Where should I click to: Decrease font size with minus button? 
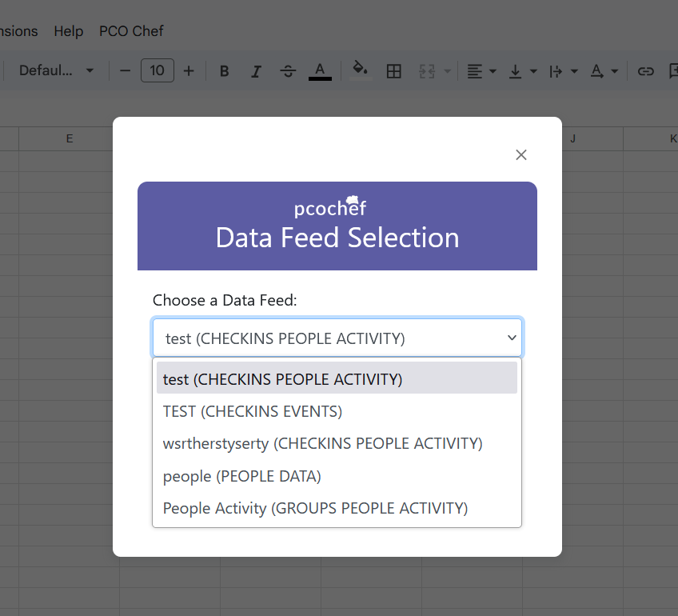125,71
